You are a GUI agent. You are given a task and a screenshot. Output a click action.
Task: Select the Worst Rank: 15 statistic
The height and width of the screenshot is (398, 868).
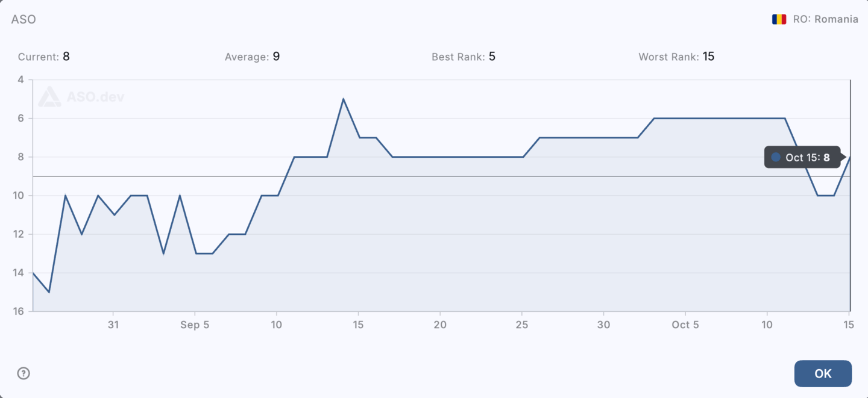point(676,57)
